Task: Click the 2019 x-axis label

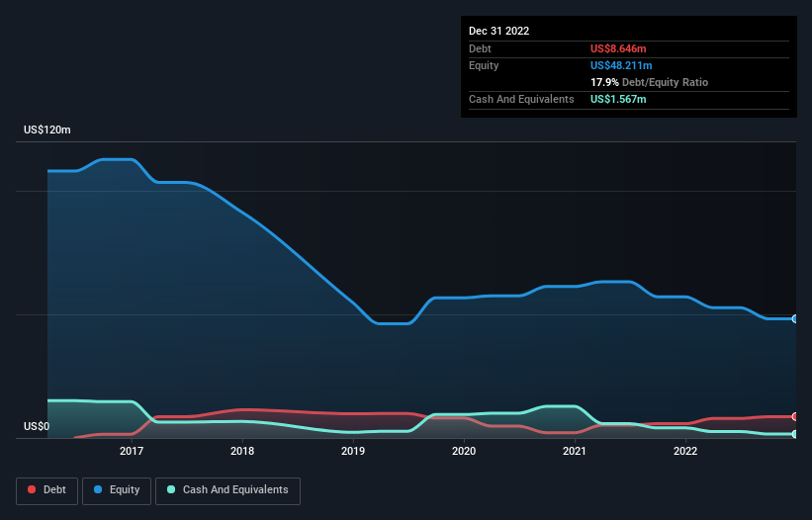Action: (353, 451)
